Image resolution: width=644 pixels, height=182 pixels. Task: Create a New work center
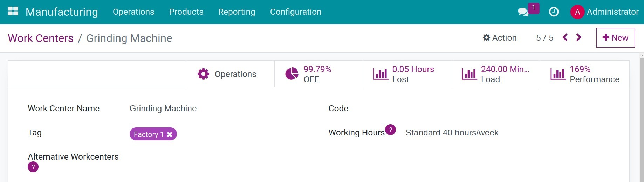(615, 38)
